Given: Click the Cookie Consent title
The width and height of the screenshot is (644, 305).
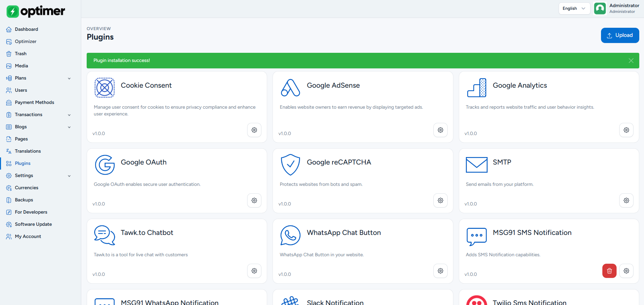Looking at the screenshot, I should point(146,85).
